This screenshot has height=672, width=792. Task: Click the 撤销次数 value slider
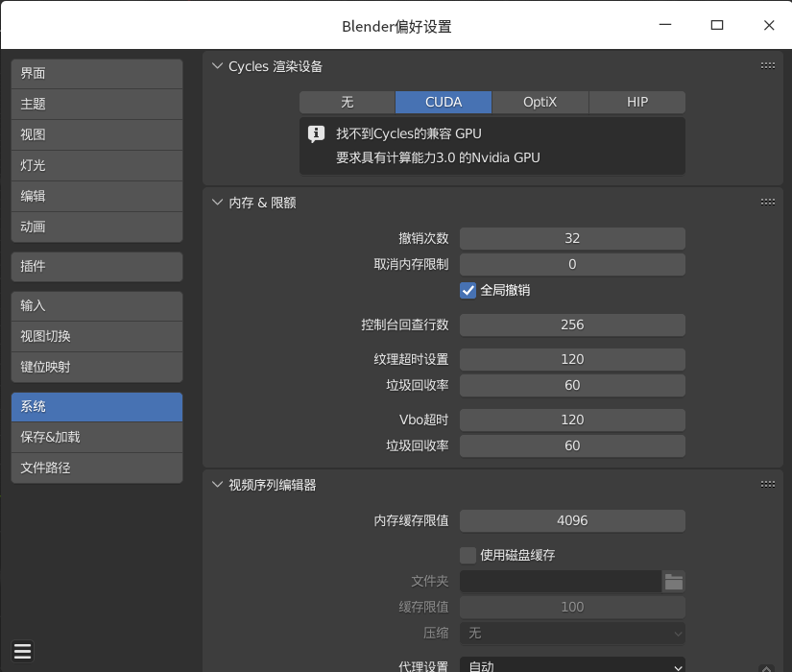click(572, 238)
